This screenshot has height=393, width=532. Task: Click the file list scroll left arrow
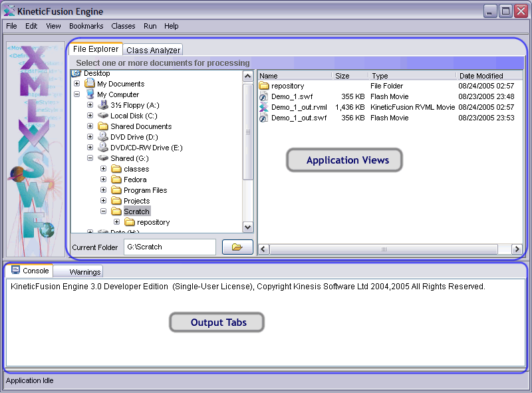[x=263, y=249]
